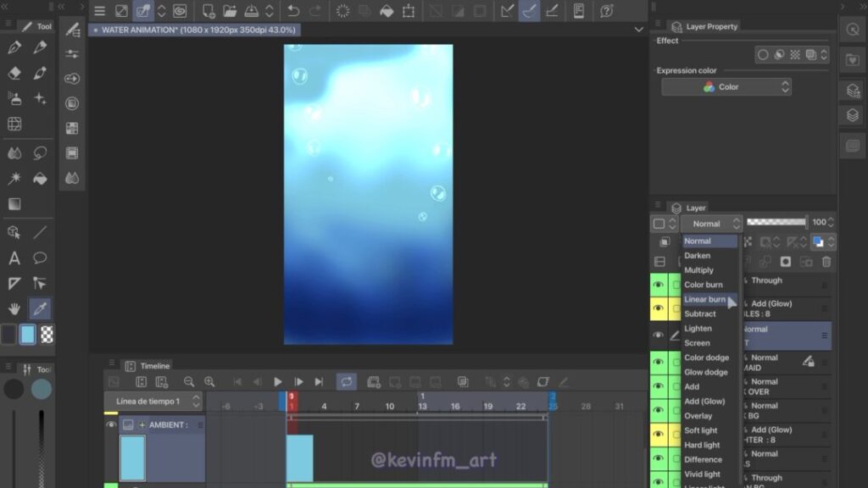Viewport: 868px width, 488px height.
Task: Delete the layer using the trash icon
Action: tap(826, 262)
